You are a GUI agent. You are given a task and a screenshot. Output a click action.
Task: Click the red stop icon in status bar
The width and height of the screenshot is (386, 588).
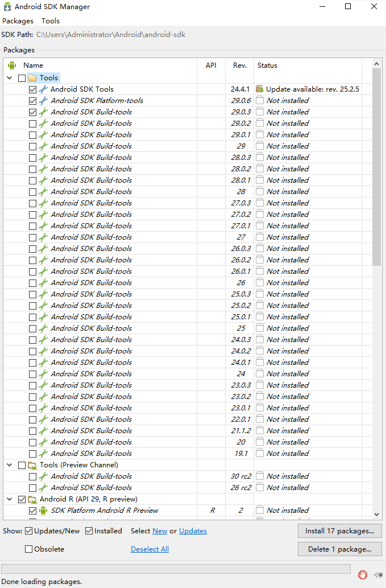click(x=363, y=574)
